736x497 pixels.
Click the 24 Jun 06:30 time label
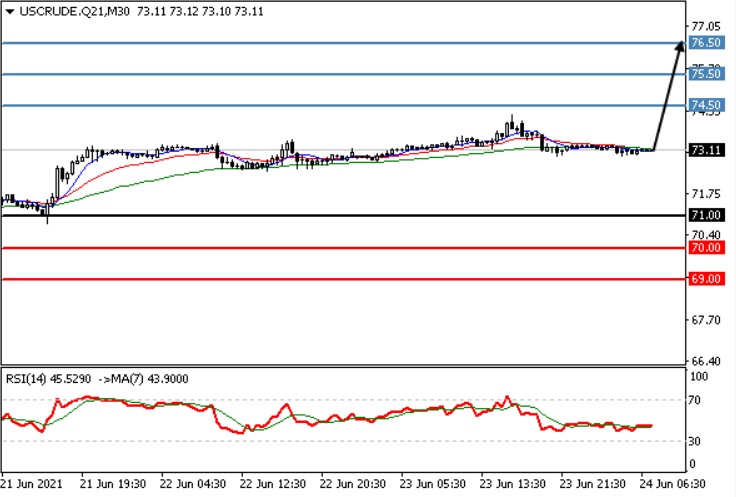pos(672,484)
